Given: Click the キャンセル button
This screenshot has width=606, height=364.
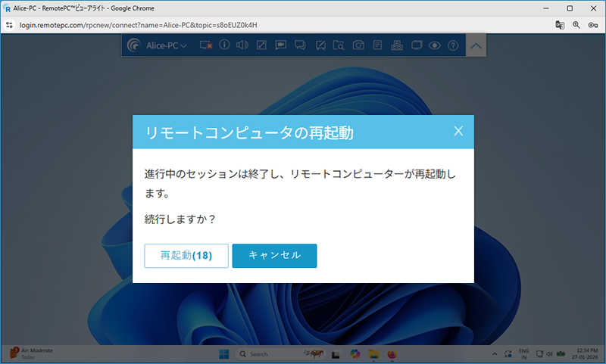Looking at the screenshot, I should tap(274, 256).
